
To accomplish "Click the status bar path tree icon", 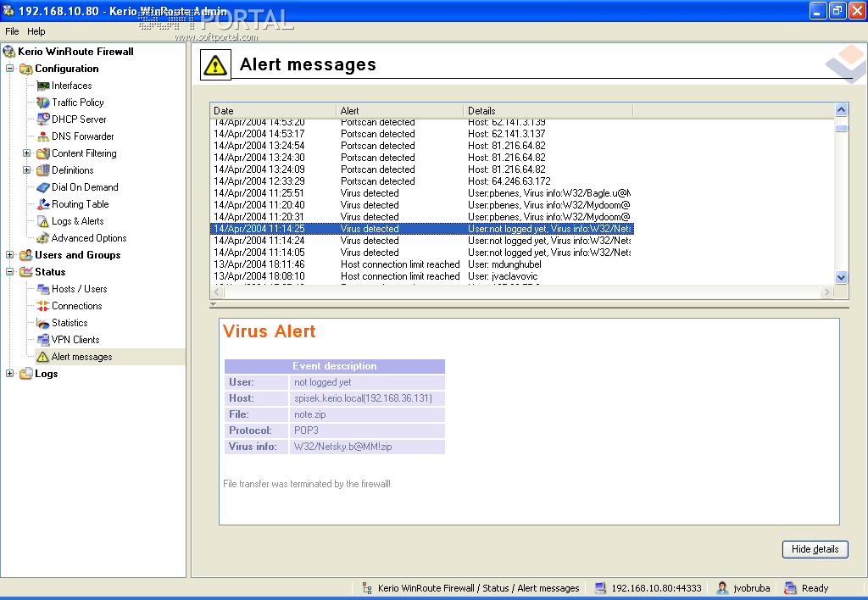I will pyautogui.click(x=366, y=588).
